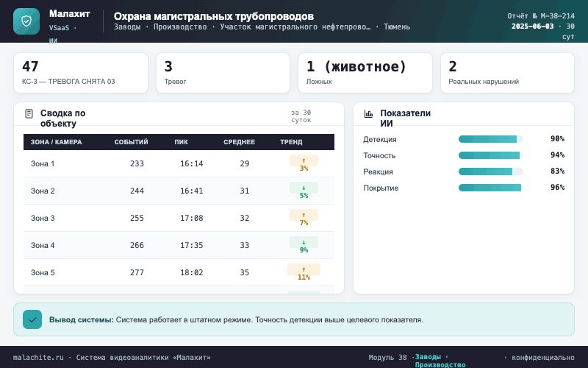Click the Реакция metric label
The image size is (588, 368).
tap(378, 171)
